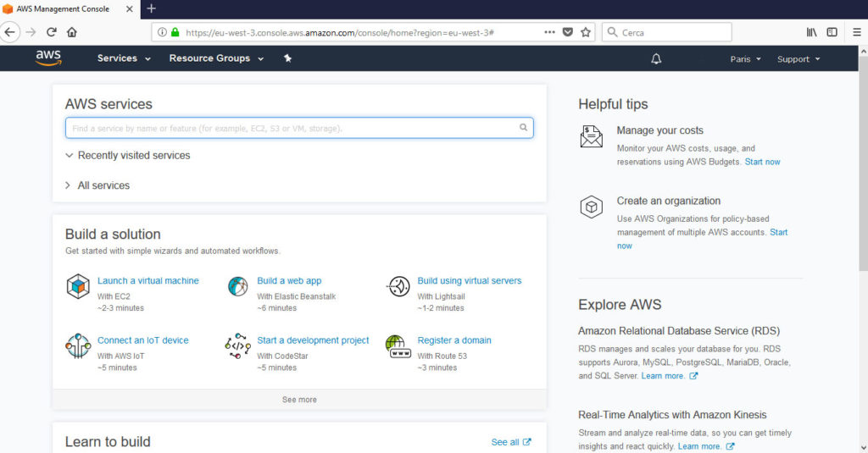This screenshot has width=868, height=453.
Task: Go to the browser home icon
Action: [72, 32]
